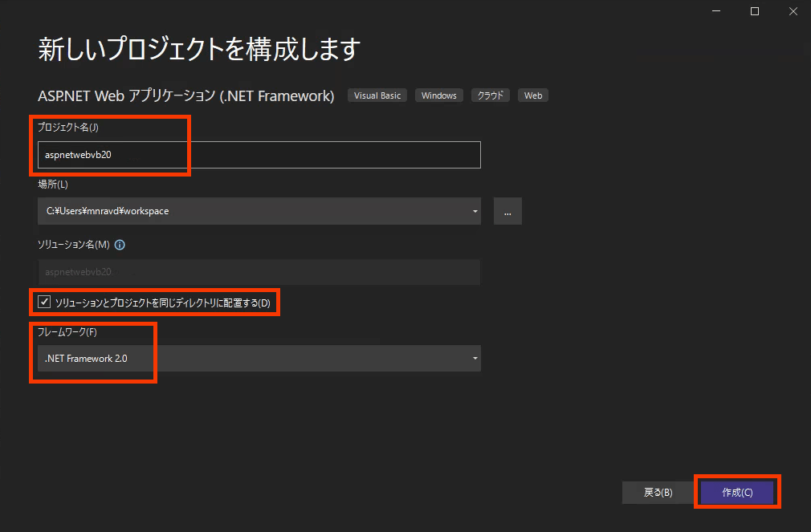Click the ソリューション名(M) label

point(73,245)
